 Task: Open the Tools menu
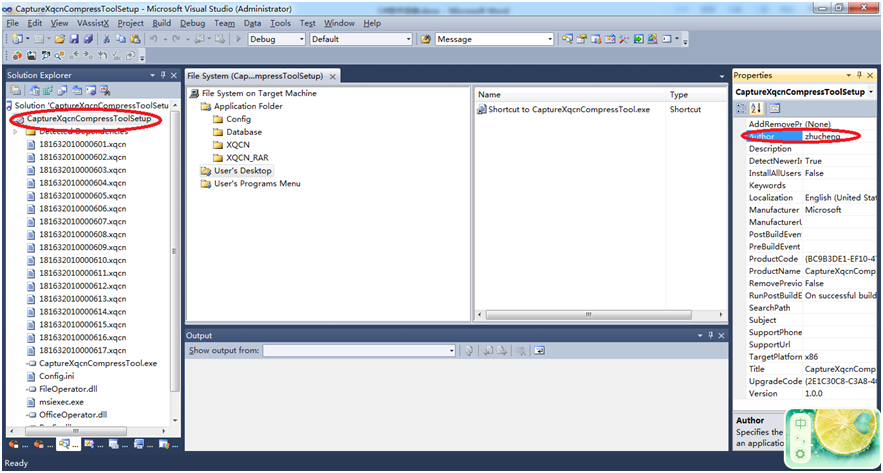point(280,23)
